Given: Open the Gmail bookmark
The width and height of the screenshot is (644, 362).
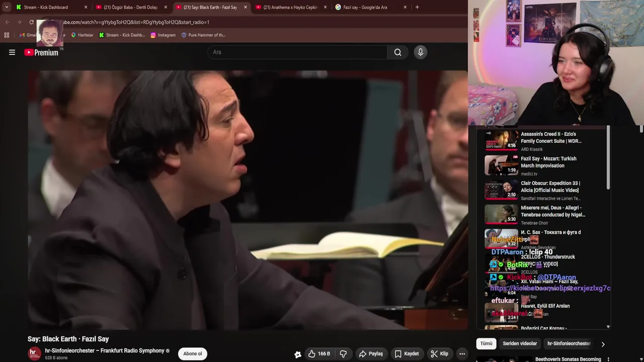Looking at the screenshot, I should pyautogui.click(x=28, y=35).
